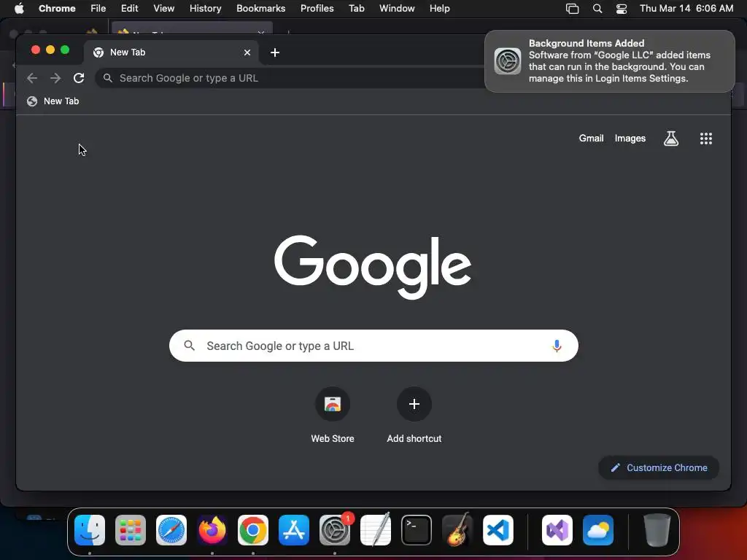Open the weather cloud app in Dock

point(598,530)
